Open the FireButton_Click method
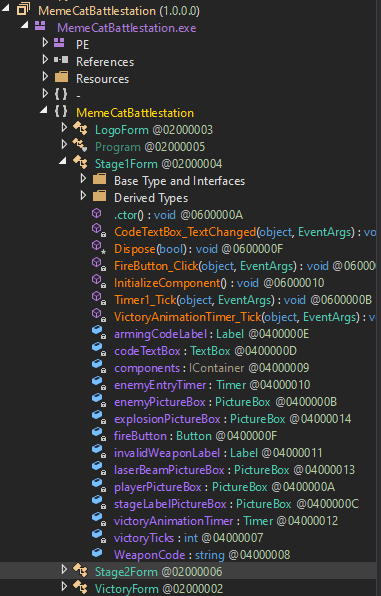The image size is (381, 596). (245, 266)
